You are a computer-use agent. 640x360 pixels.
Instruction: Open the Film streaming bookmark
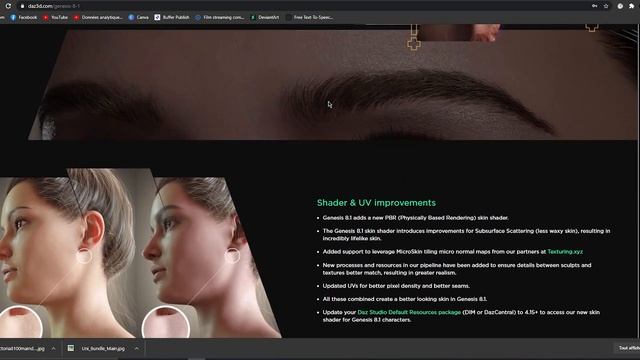tap(219, 18)
